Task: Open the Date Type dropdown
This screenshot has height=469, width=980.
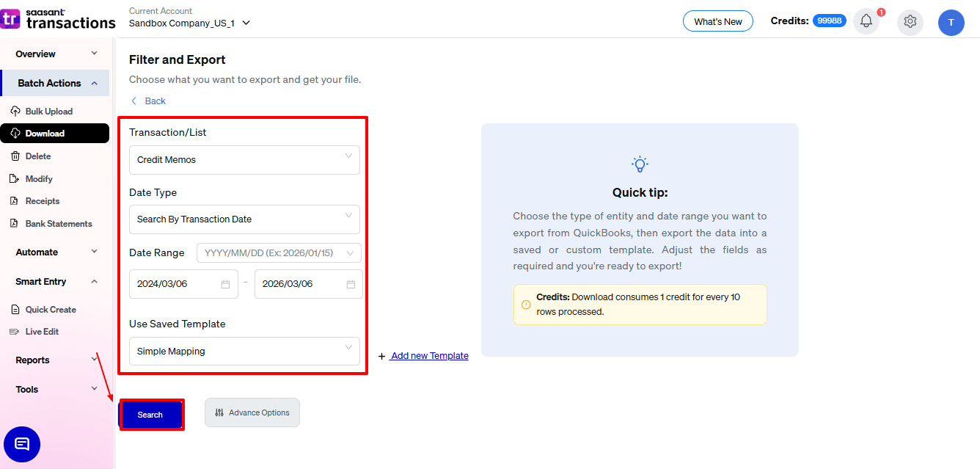Action: pos(244,219)
